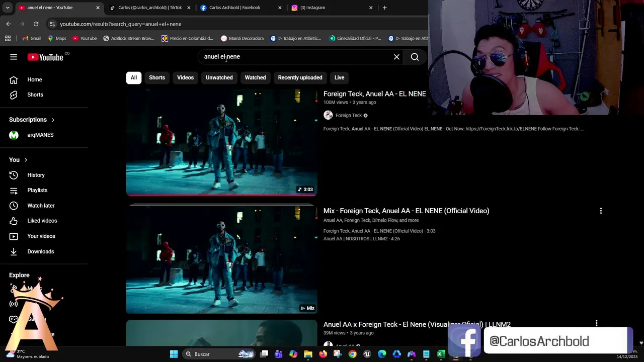644x362 pixels.
Task: Open the YouTube bookmark
Action: point(85,38)
